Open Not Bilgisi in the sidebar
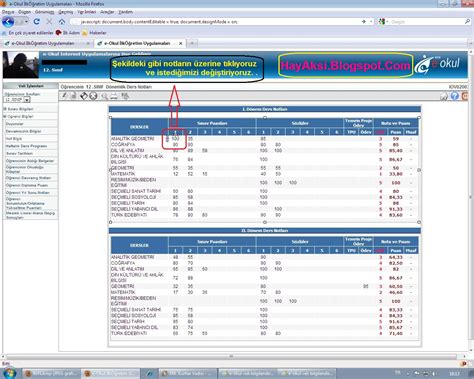This screenshot has height=379, width=474. pyautogui.click(x=14, y=138)
